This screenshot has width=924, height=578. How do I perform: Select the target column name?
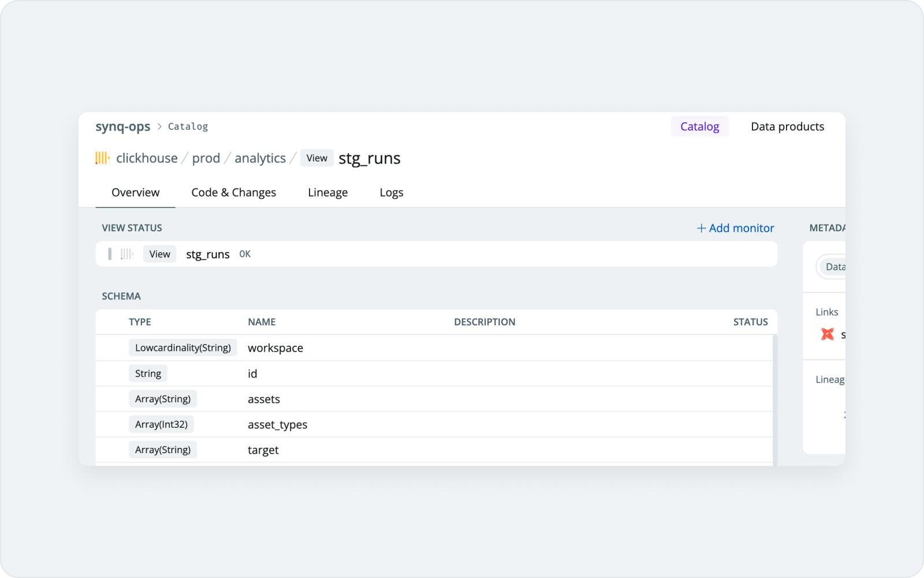(x=263, y=450)
